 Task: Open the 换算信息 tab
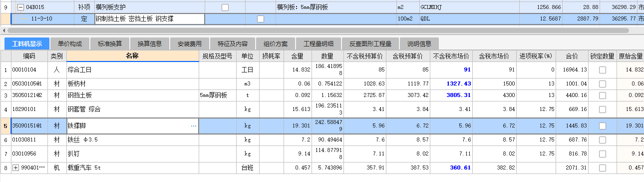pyautogui.click(x=150, y=43)
